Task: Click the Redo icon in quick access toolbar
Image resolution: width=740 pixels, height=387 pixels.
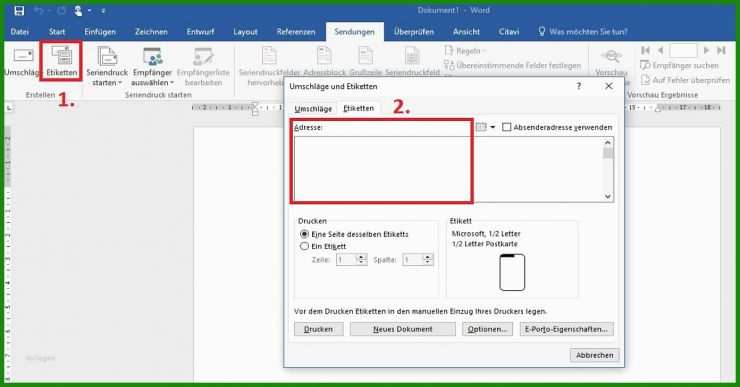Action: click(x=61, y=10)
